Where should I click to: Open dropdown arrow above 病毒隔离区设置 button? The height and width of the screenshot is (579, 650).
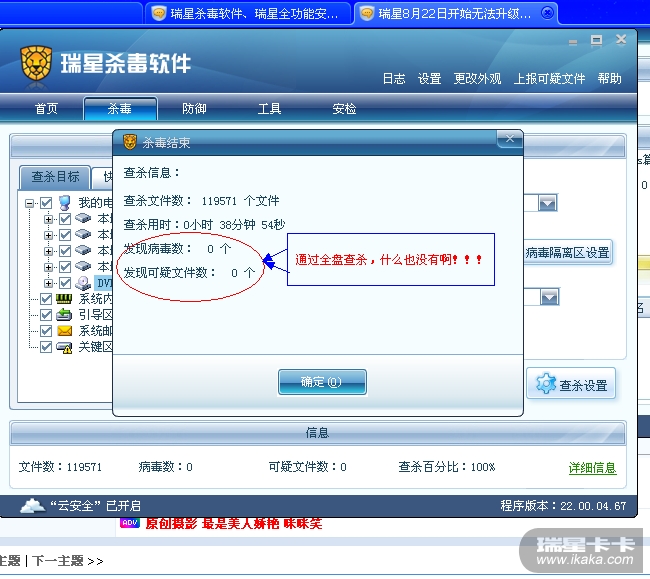547,203
